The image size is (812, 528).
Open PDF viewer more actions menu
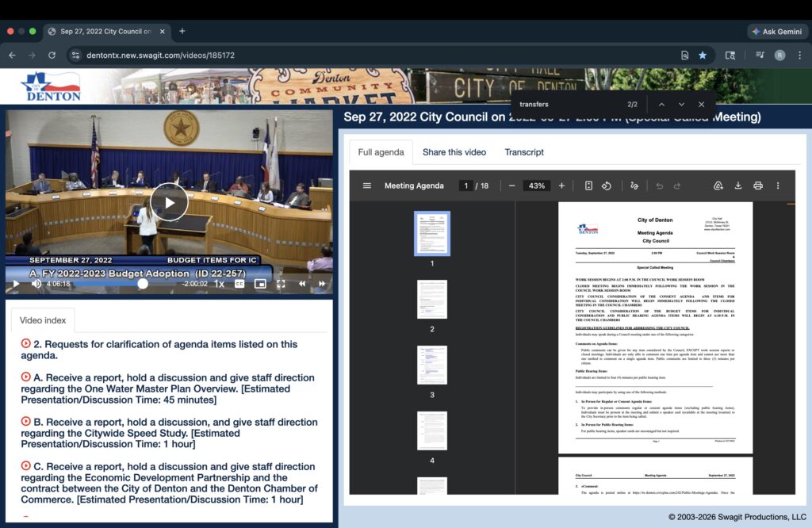(x=777, y=186)
